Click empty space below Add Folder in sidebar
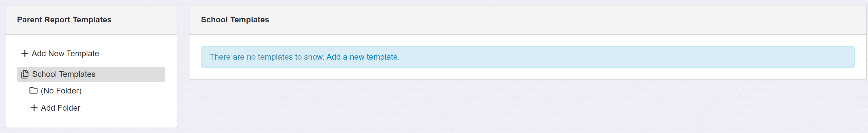The height and width of the screenshot is (133, 868). (91, 120)
